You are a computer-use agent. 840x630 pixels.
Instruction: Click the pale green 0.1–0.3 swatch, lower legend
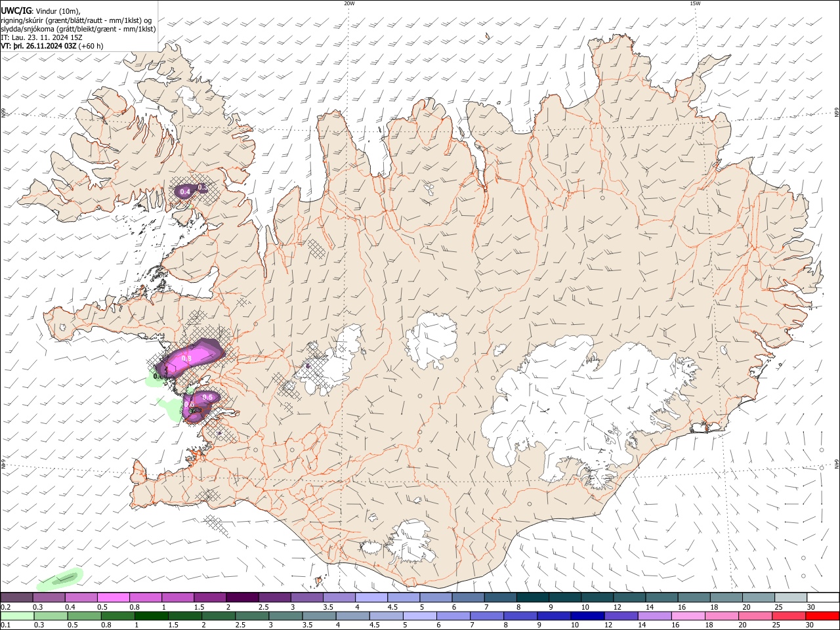18,616
